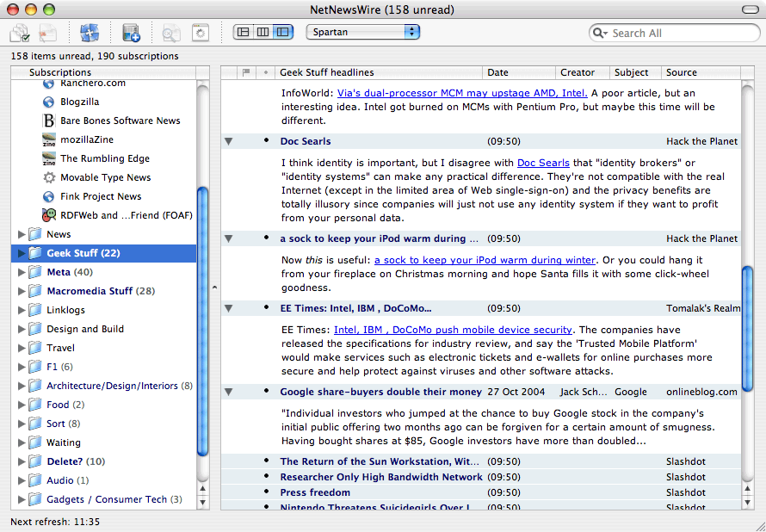The image size is (766, 532).
Task: Open the Spartan style dropdown
Action: (362, 32)
